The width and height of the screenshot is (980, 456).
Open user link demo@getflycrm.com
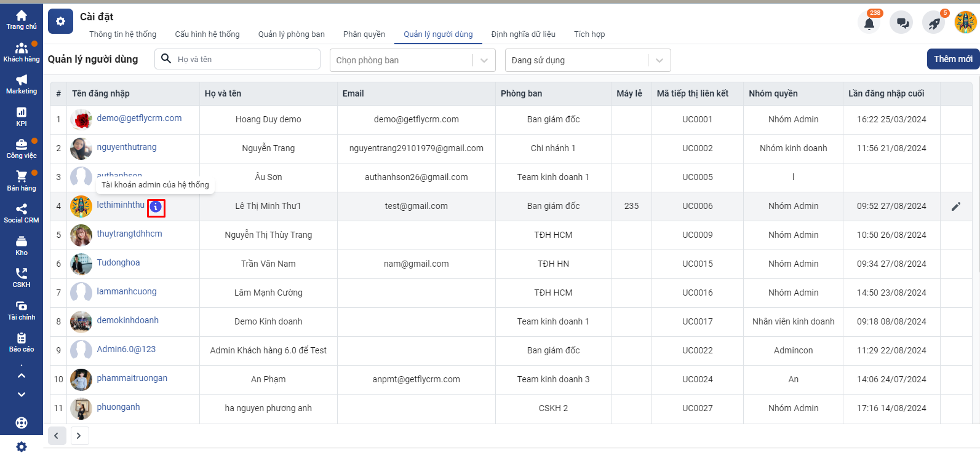(x=139, y=118)
